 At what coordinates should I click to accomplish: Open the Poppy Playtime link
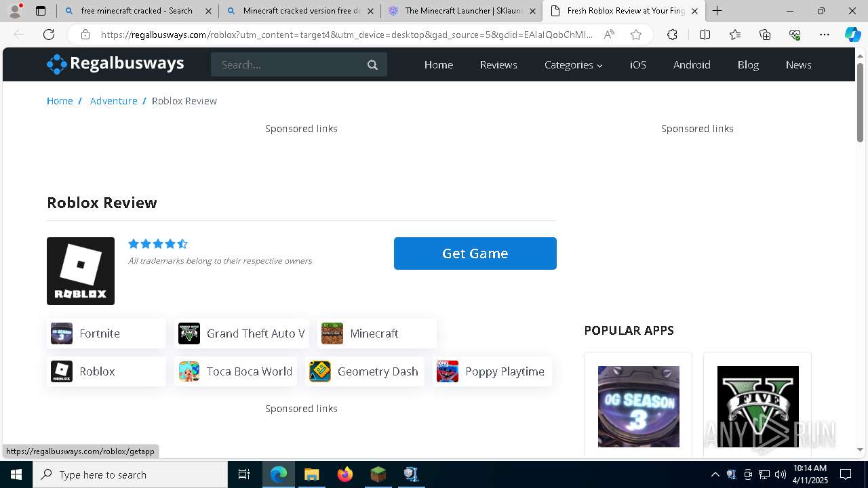coord(492,371)
